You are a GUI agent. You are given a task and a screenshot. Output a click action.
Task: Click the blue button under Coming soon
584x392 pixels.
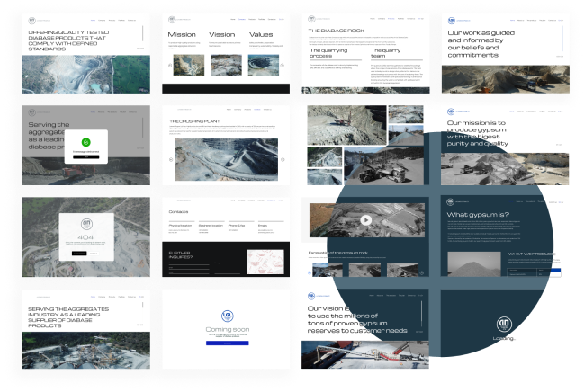(x=227, y=343)
